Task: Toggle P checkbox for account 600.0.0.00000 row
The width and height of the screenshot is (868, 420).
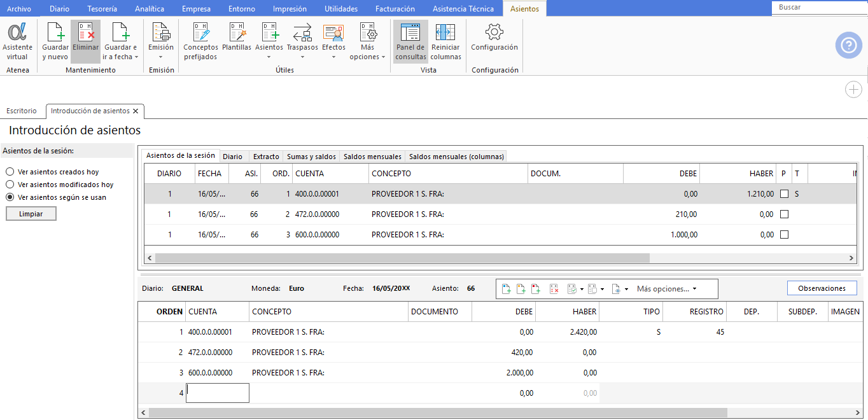Action: 784,235
